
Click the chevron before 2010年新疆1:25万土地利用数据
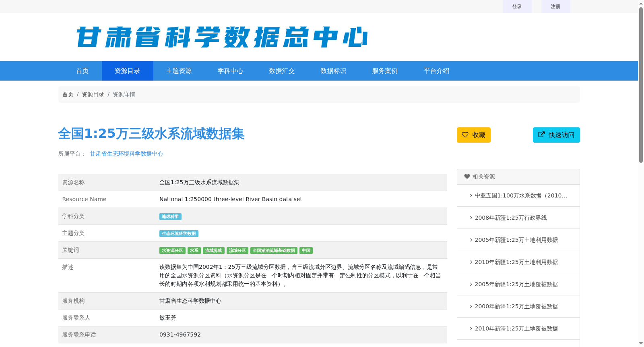(x=471, y=262)
